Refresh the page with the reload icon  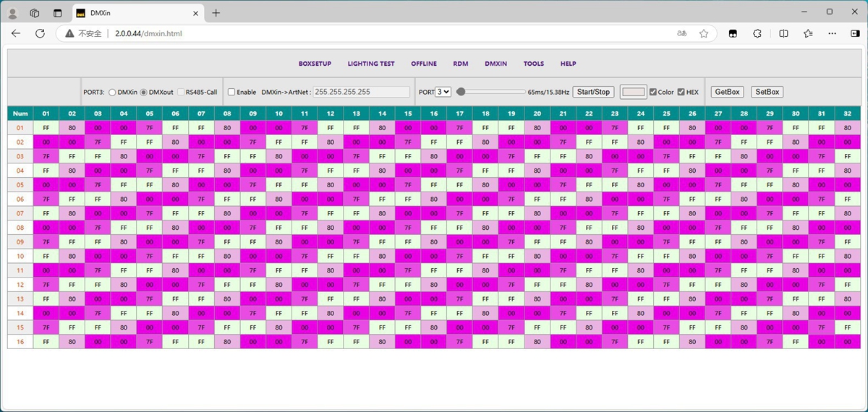40,33
